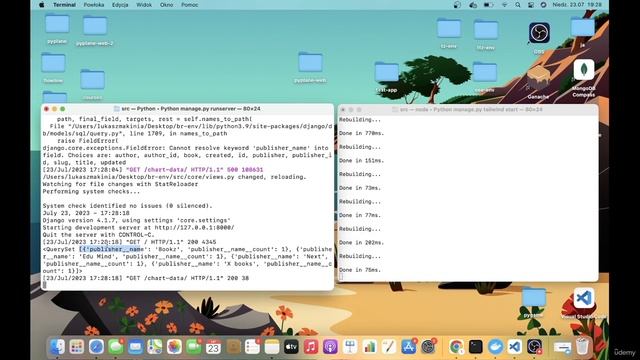
Task: Open the Apple menu
Action: [x=41, y=5]
